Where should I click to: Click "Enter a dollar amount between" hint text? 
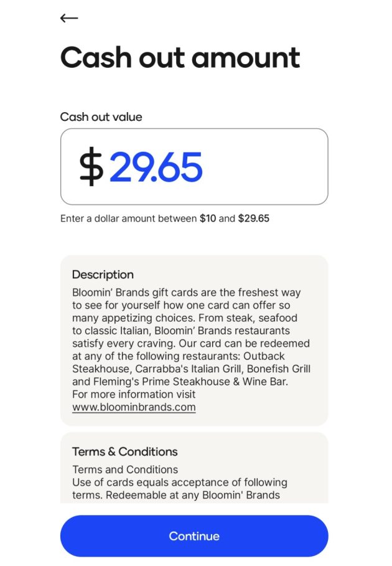click(x=129, y=219)
